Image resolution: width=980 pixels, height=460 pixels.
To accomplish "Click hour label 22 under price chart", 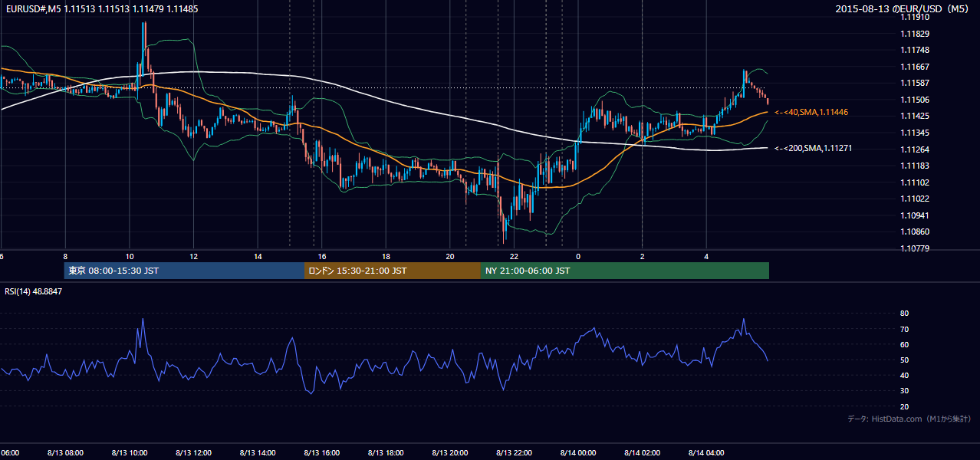I will (515, 257).
